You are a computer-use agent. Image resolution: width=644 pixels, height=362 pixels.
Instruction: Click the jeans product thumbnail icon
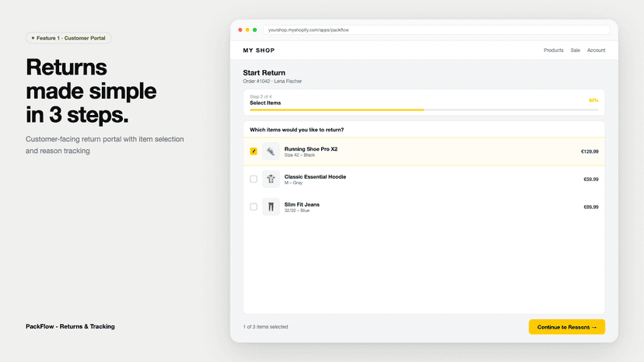tap(271, 207)
